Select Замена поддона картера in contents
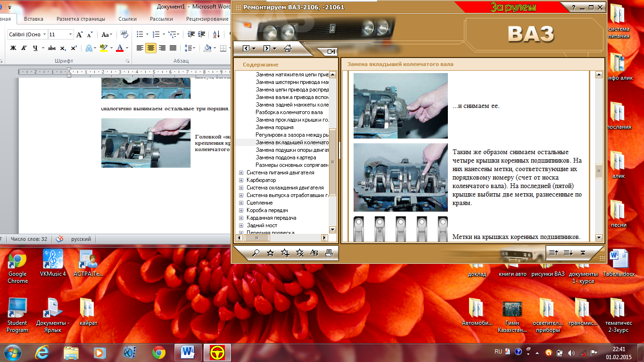 pos(286,157)
